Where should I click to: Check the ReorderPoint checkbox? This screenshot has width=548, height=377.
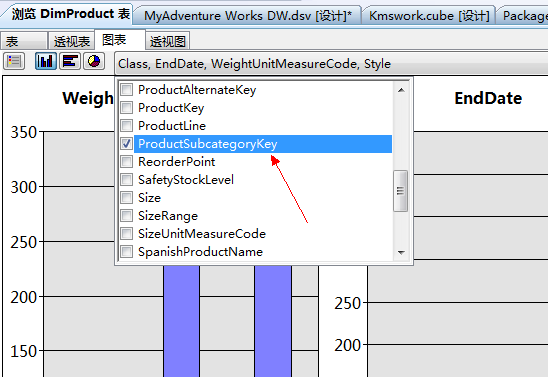126,161
